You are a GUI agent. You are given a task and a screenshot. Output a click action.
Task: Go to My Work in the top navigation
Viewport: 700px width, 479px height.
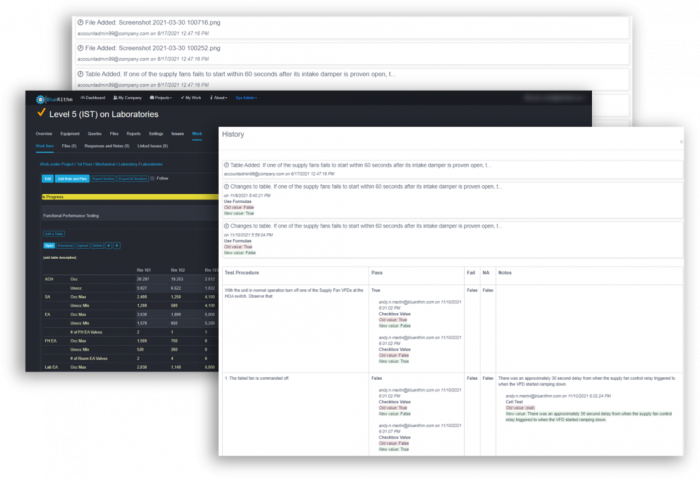(191, 98)
